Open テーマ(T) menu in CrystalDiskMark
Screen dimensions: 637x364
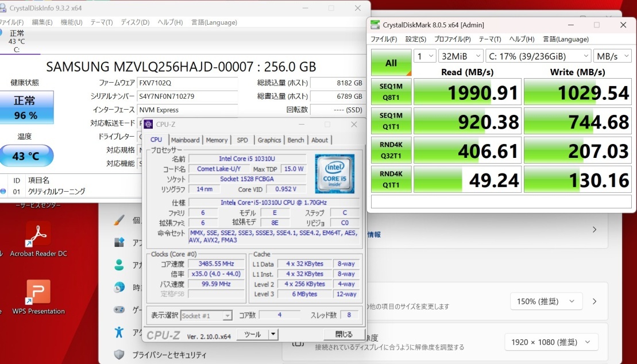point(489,40)
